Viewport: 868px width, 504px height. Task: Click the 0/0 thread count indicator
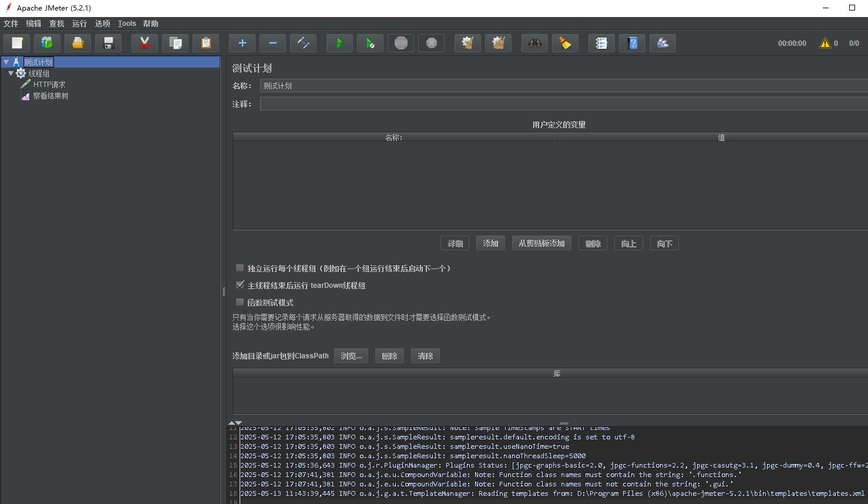854,43
